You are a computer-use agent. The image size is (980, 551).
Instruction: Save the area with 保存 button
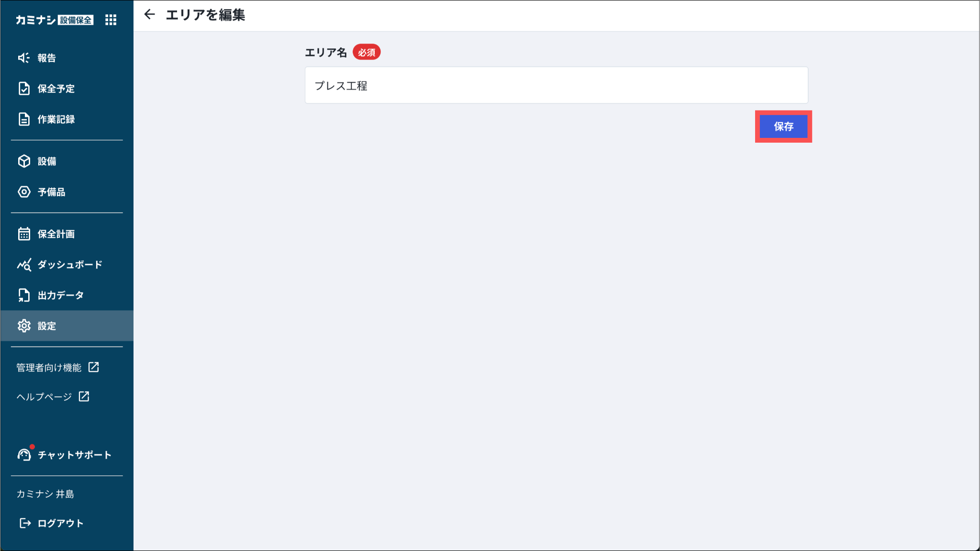pyautogui.click(x=783, y=126)
